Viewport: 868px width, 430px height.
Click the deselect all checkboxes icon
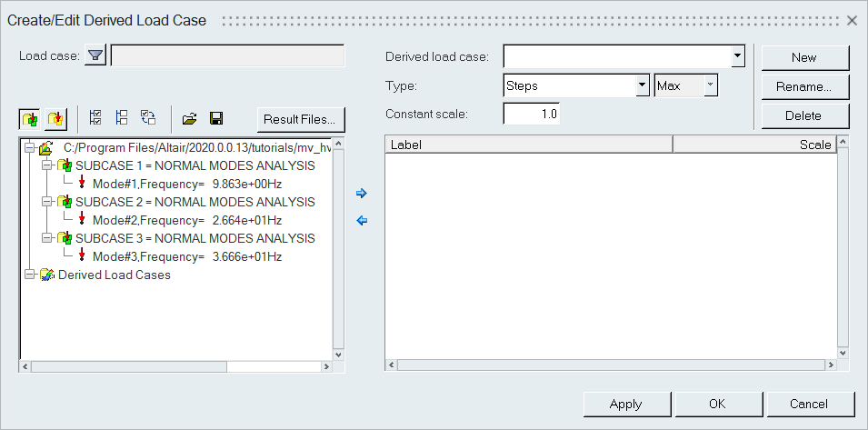coord(122,118)
